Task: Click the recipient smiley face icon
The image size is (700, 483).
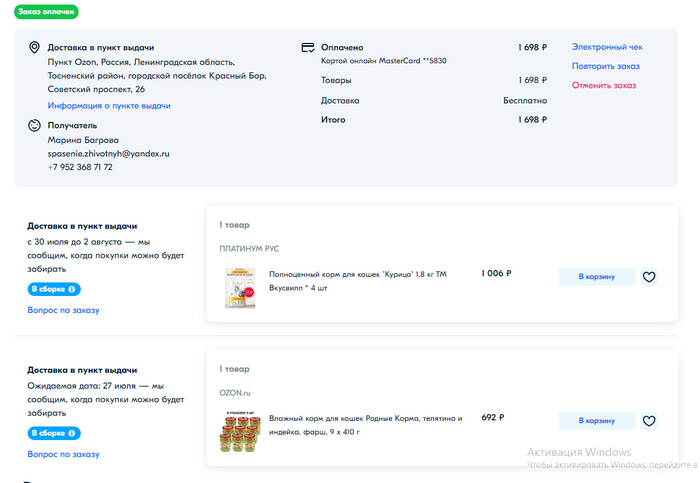Action: [x=34, y=126]
